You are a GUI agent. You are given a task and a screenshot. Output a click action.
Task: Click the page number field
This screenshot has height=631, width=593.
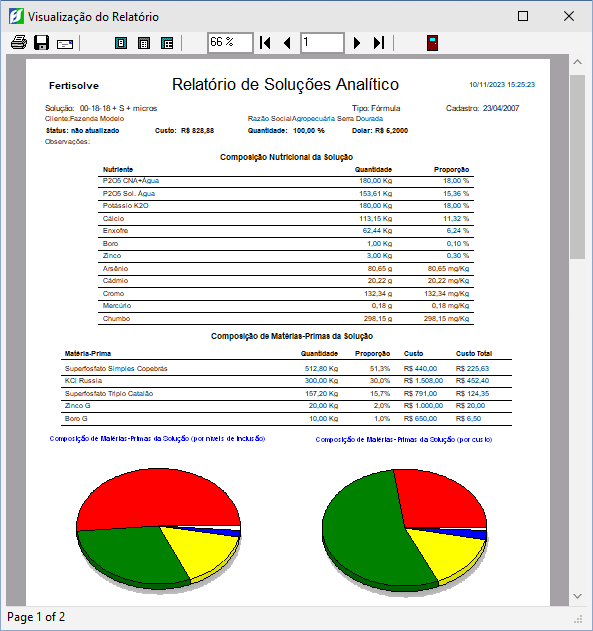click(x=322, y=42)
